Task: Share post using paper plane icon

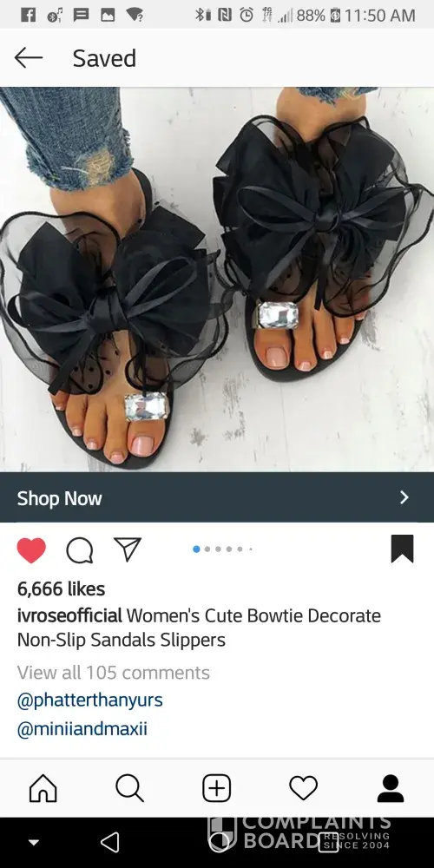Action: (x=128, y=549)
